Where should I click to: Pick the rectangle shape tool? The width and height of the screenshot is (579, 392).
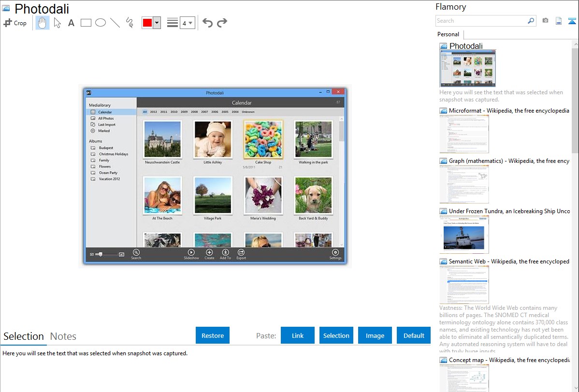pyautogui.click(x=86, y=23)
